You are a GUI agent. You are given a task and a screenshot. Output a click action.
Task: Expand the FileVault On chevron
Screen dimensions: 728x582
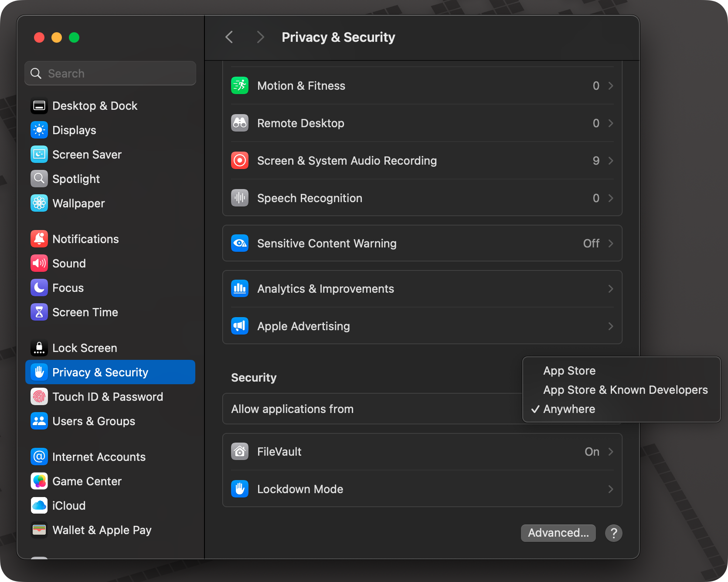pos(610,452)
